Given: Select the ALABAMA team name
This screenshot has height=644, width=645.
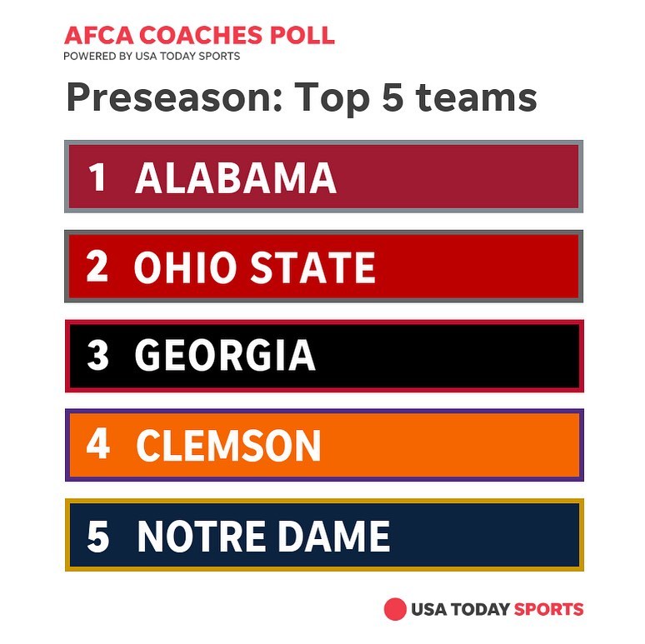Looking at the screenshot, I should 235,177.
